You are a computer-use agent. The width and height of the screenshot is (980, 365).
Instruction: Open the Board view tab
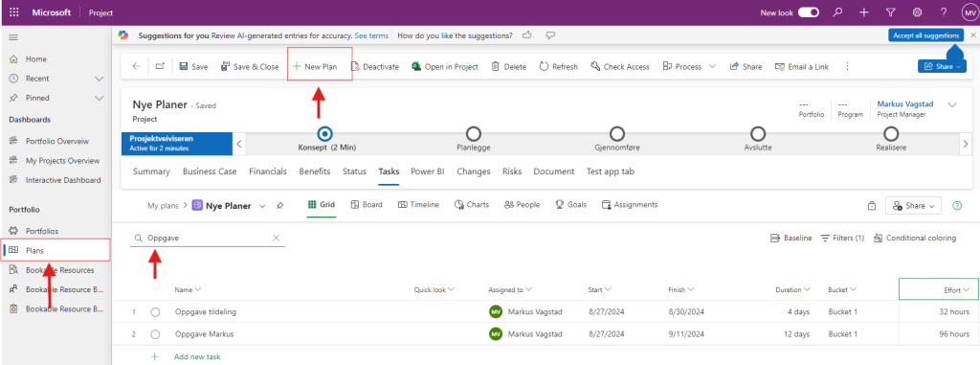(367, 205)
